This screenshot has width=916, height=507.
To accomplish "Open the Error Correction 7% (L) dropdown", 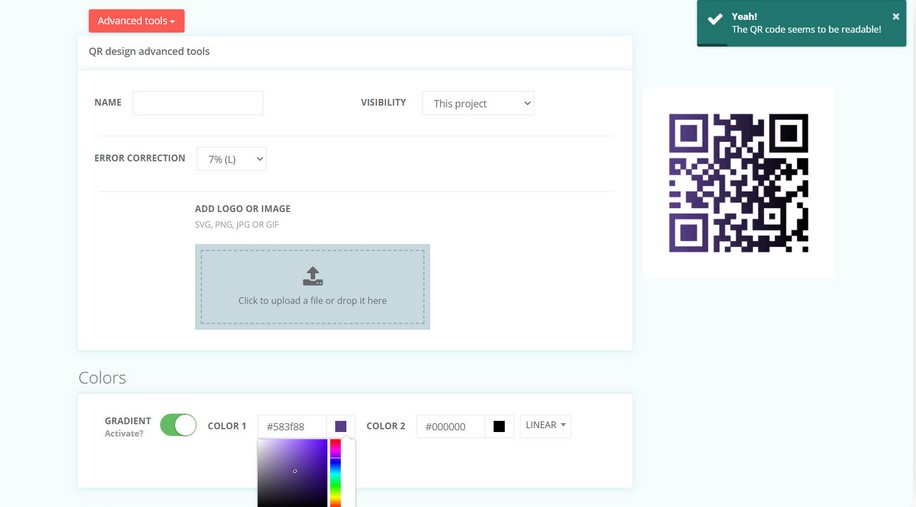I will 231,159.
